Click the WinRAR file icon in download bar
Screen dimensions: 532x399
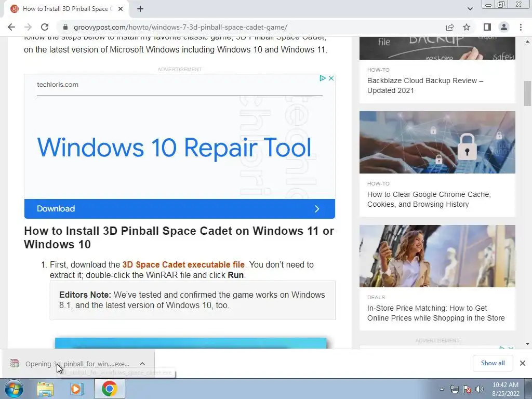click(x=15, y=363)
